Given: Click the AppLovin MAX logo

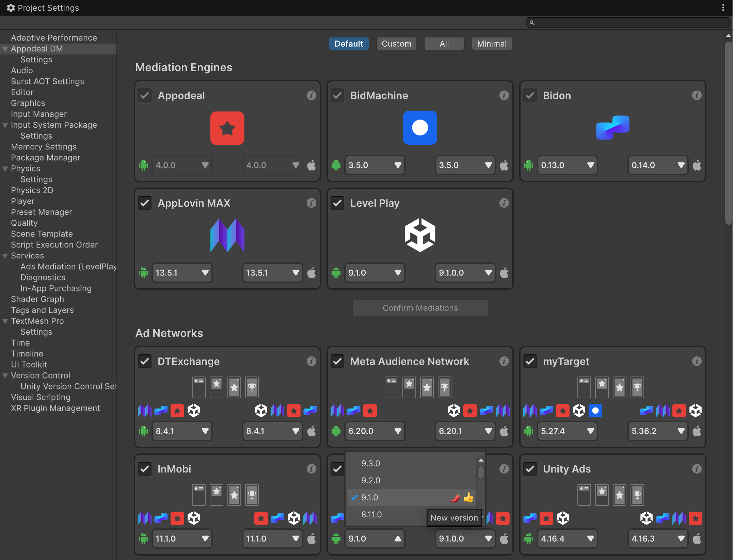Looking at the screenshot, I should pyautogui.click(x=227, y=235).
